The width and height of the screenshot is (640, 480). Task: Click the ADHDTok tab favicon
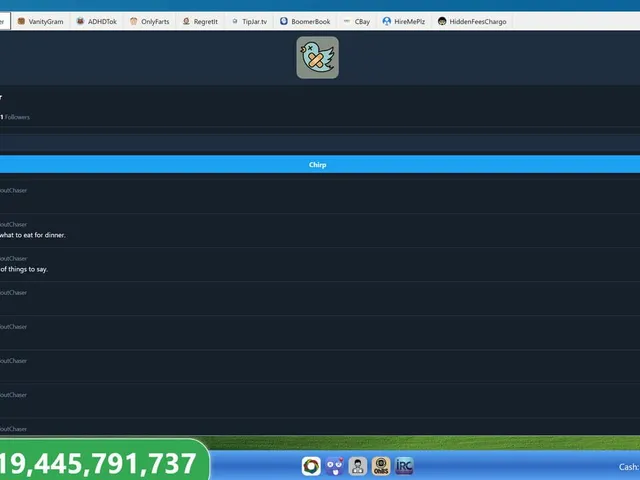tap(80, 21)
